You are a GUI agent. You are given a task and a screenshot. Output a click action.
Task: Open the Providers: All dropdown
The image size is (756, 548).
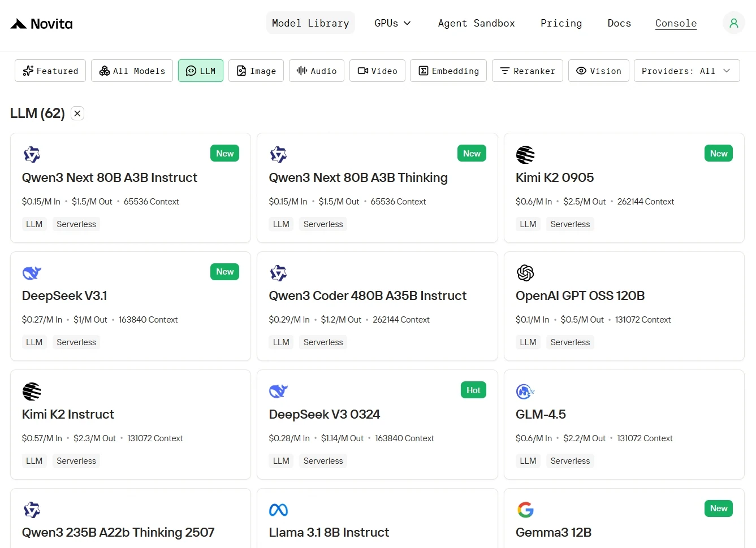coord(687,71)
